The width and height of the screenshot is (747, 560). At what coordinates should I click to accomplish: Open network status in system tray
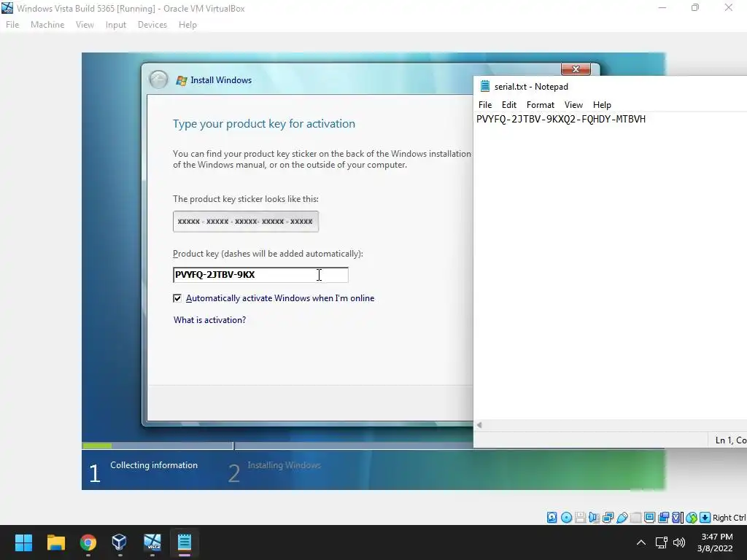coord(661,542)
